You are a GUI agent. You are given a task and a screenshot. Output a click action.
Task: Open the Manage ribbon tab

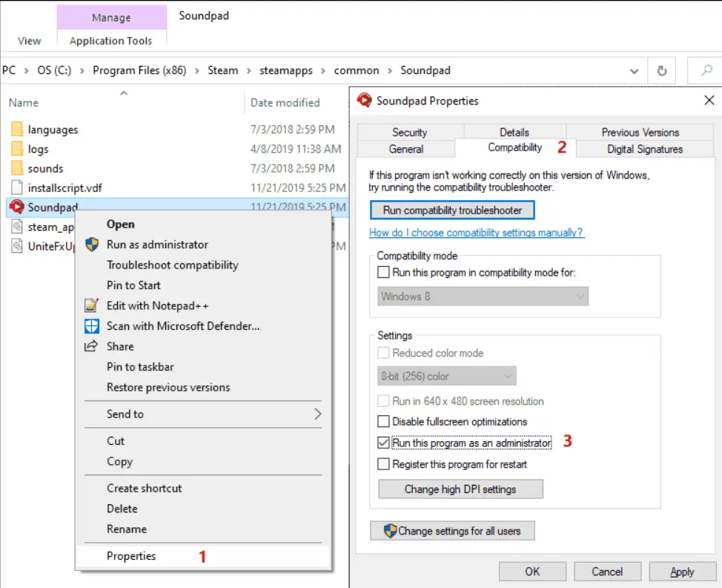click(x=111, y=18)
